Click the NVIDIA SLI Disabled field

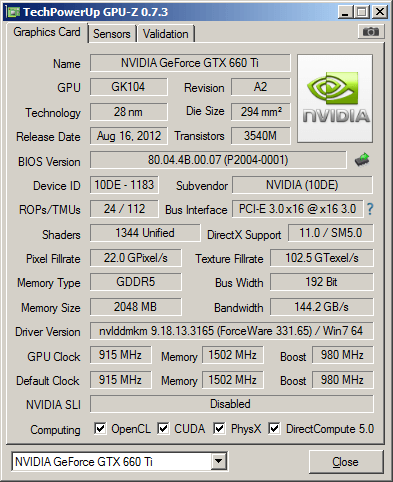(231, 404)
